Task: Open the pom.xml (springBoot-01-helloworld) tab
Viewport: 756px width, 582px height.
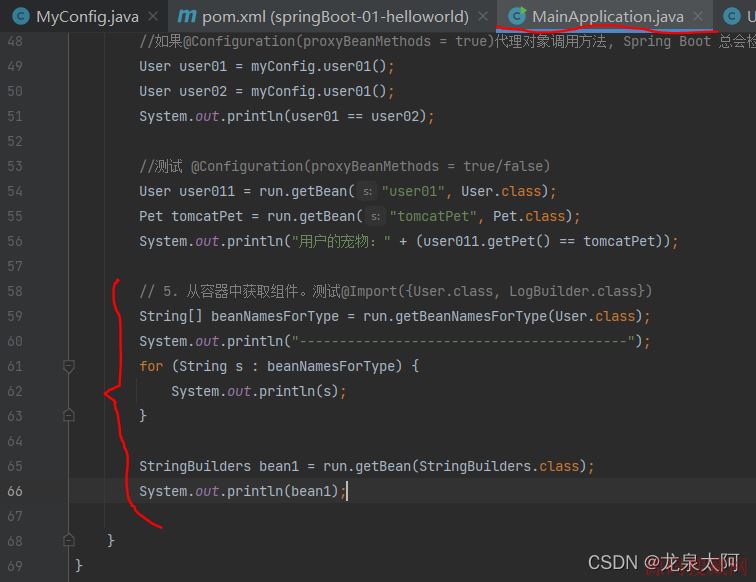Action: [335, 17]
